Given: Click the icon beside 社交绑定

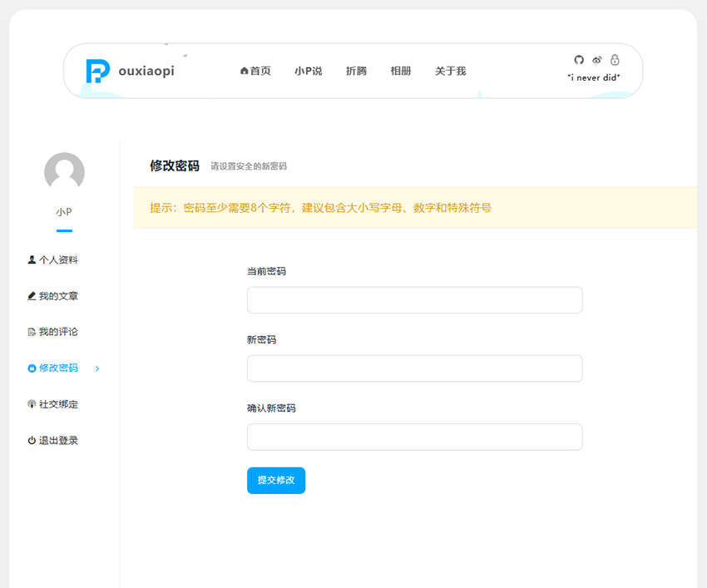Looking at the screenshot, I should coord(32,404).
